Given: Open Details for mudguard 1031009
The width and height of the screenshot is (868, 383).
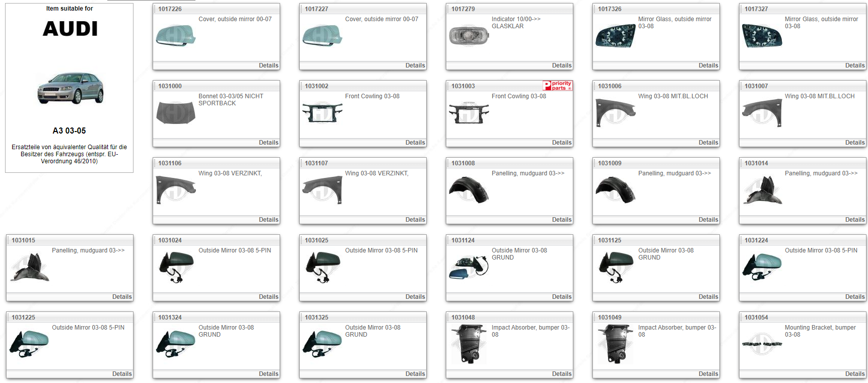Looking at the screenshot, I should [708, 220].
